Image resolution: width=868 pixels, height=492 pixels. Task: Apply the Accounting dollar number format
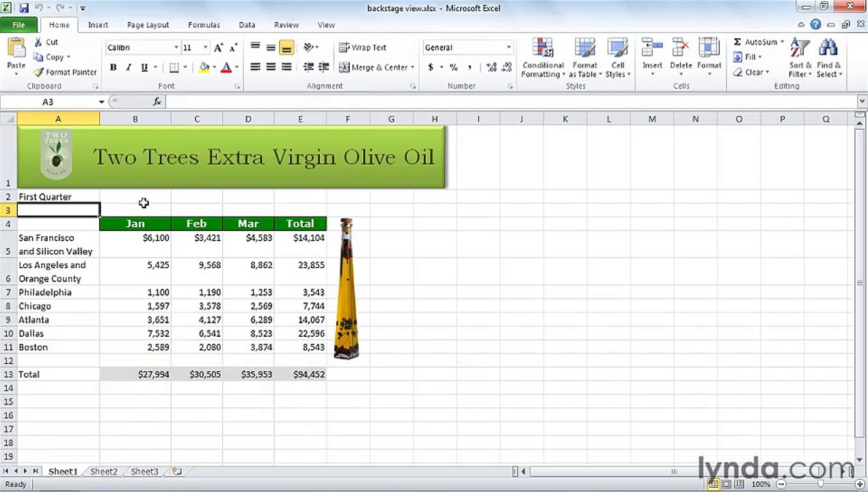click(x=431, y=67)
